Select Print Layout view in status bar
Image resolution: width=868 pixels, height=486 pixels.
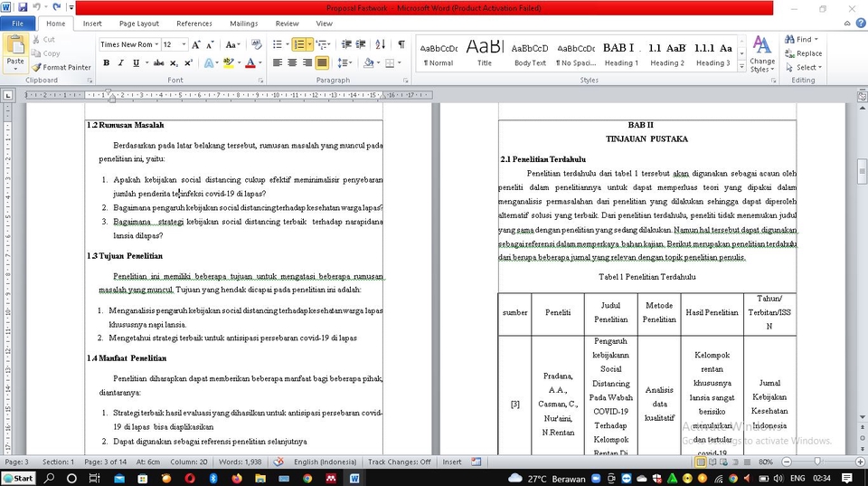tap(701, 462)
